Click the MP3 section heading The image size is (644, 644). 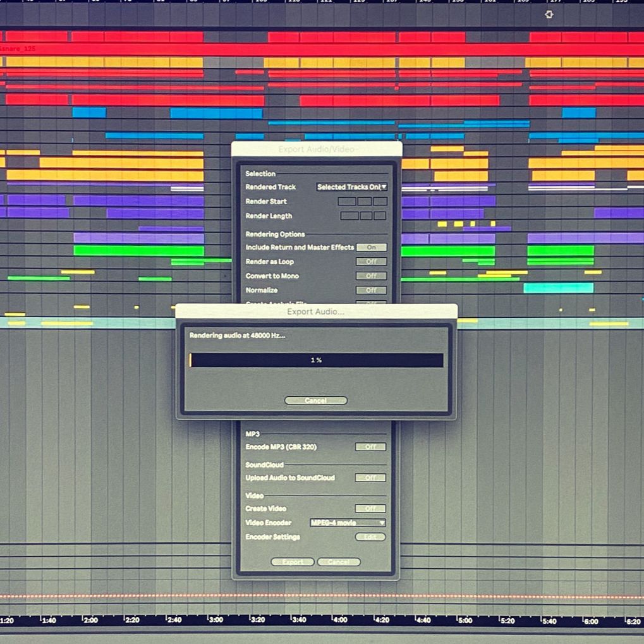click(x=252, y=434)
